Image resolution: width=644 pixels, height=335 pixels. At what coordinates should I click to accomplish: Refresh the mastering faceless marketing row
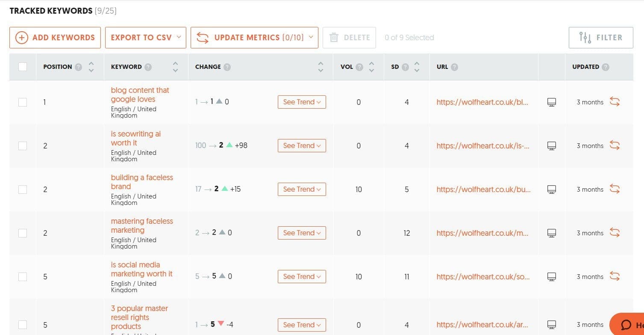(x=615, y=233)
